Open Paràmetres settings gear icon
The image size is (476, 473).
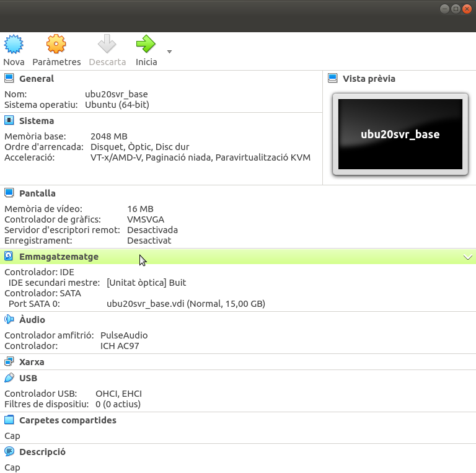tap(56, 45)
